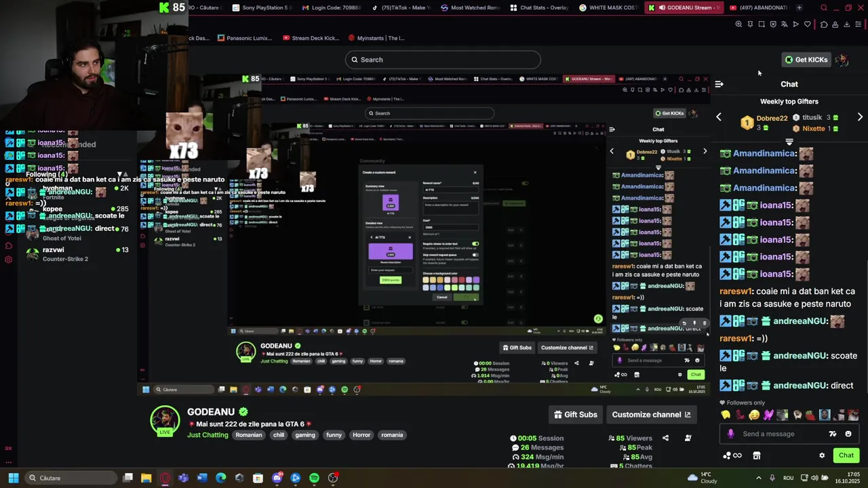Focus the Kick search box
This screenshot has width=868, height=488.
tap(443, 60)
